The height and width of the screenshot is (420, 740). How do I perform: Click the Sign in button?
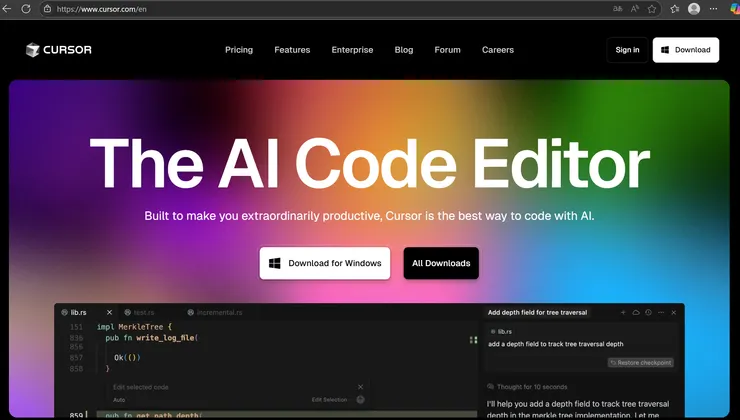tap(627, 50)
